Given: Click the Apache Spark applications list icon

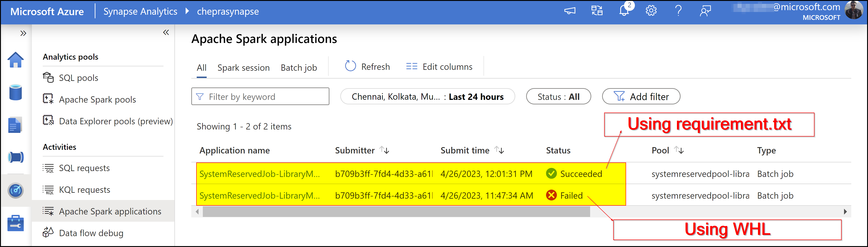Looking at the screenshot, I should coord(48,211).
